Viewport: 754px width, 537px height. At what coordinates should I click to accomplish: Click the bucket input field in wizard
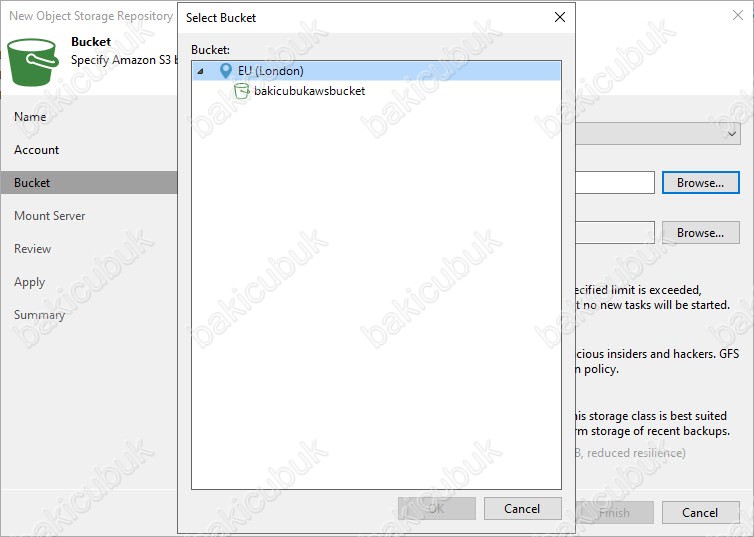coord(615,183)
